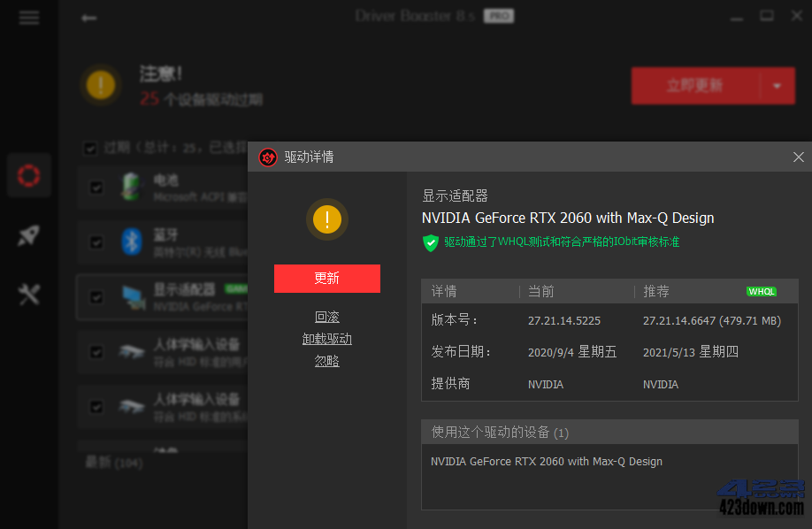812x529 pixels.
Task: Click the 提供商 row label
Action: click(x=450, y=383)
